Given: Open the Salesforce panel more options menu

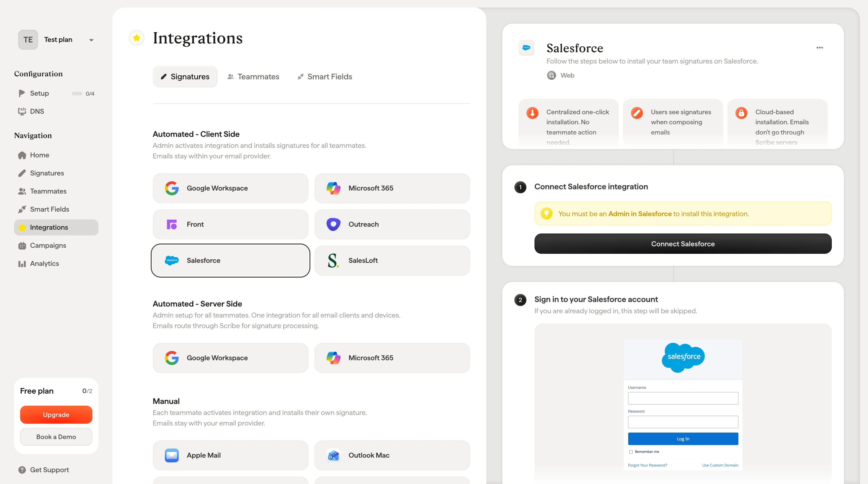Looking at the screenshot, I should (820, 47).
